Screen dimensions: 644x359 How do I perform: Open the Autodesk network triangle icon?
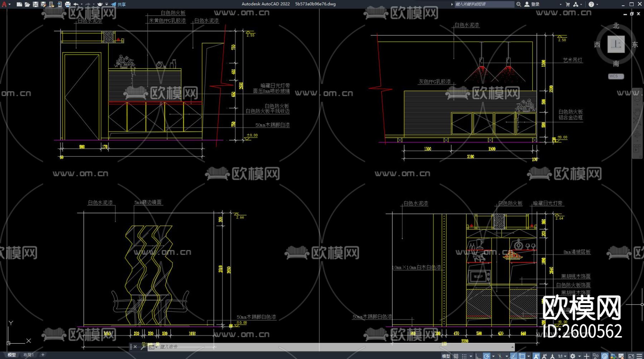(x=576, y=4)
